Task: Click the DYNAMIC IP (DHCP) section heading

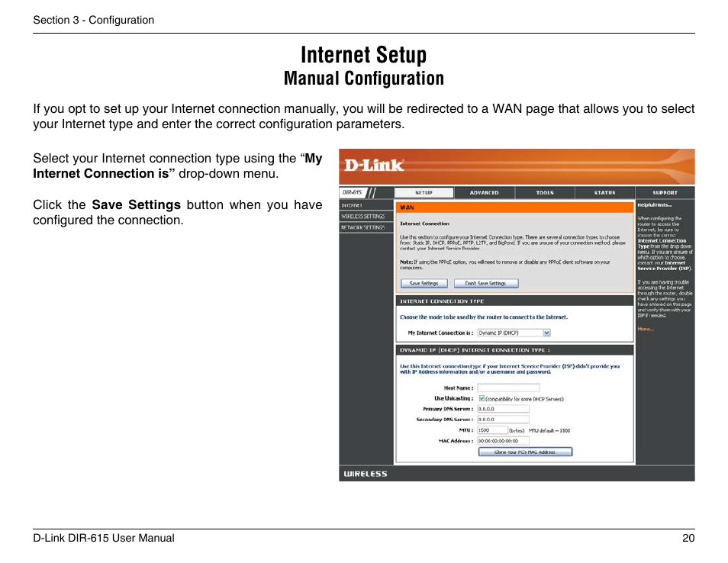Action: (x=475, y=350)
